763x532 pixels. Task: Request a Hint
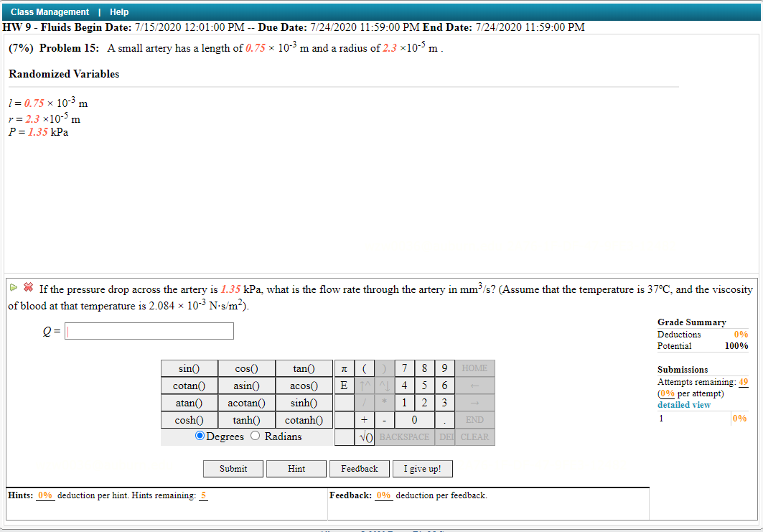(x=296, y=468)
